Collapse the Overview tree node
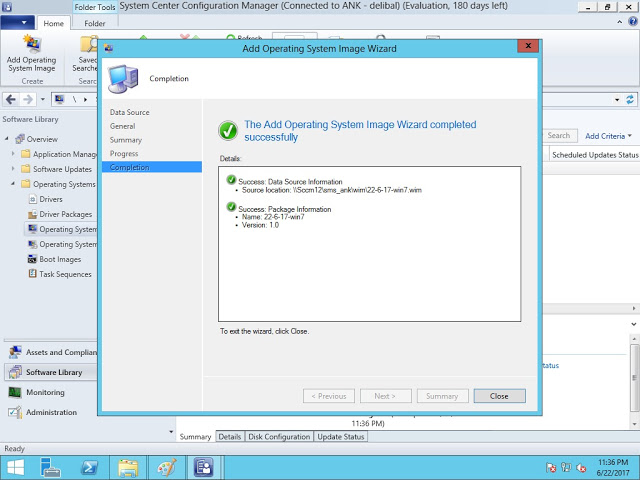The height and width of the screenshot is (480, 640). coord(6,139)
